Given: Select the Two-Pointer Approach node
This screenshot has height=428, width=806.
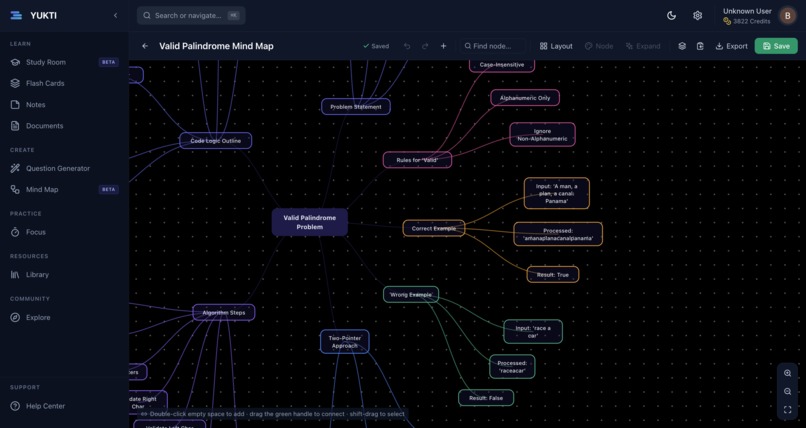Looking at the screenshot, I should pyautogui.click(x=344, y=342).
